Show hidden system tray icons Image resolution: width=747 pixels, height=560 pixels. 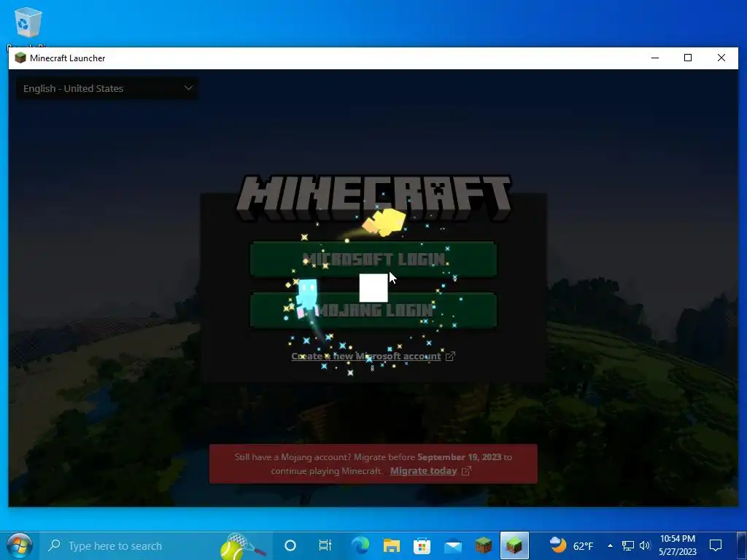(x=611, y=545)
